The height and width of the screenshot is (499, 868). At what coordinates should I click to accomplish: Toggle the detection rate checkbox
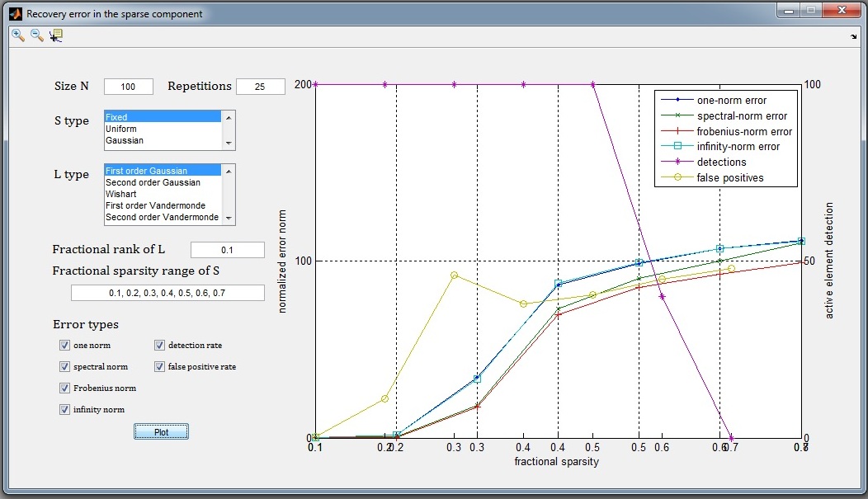point(160,346)
